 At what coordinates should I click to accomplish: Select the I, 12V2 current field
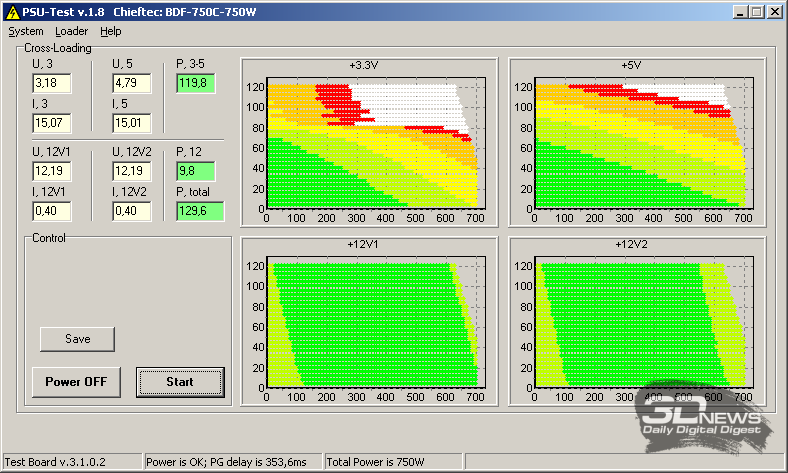pyautogui.click(x=132, y=211)
